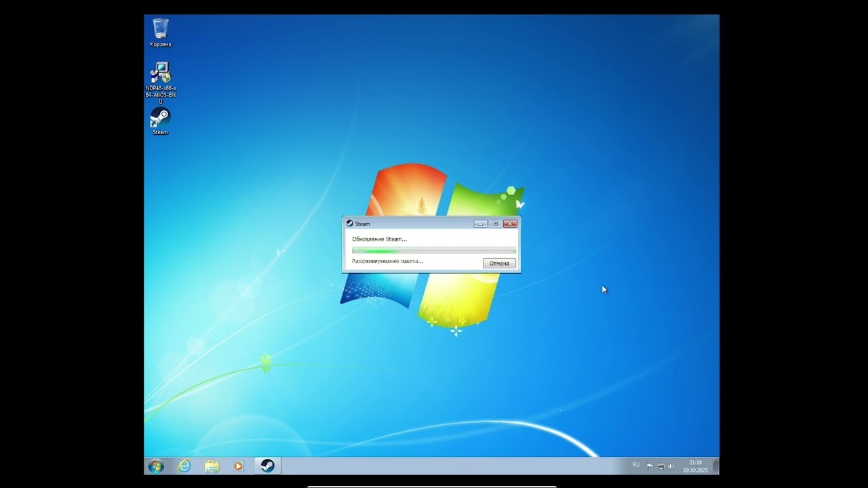
Task: Select the NDP48-x86-x64 installer desktop icon
Action: coord(161,83)
